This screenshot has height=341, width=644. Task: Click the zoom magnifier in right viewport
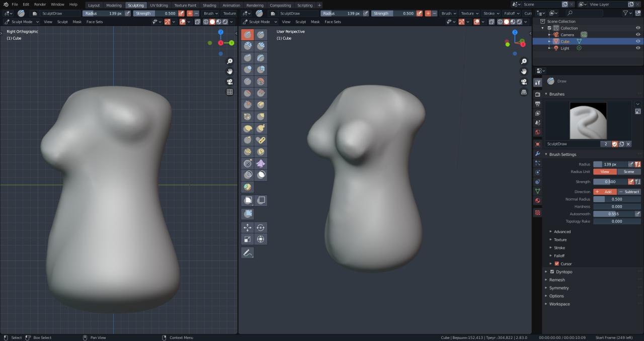(524, 61)
